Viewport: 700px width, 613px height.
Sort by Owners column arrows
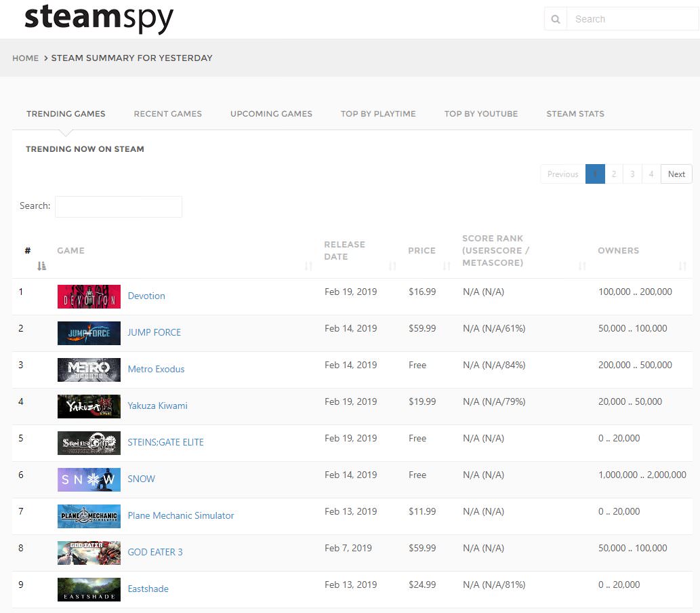click(x=682, y=266)
